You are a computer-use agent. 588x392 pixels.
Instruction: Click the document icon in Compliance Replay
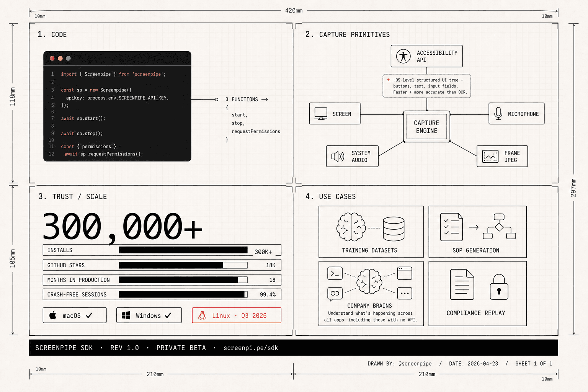click(x=462, y=284)
